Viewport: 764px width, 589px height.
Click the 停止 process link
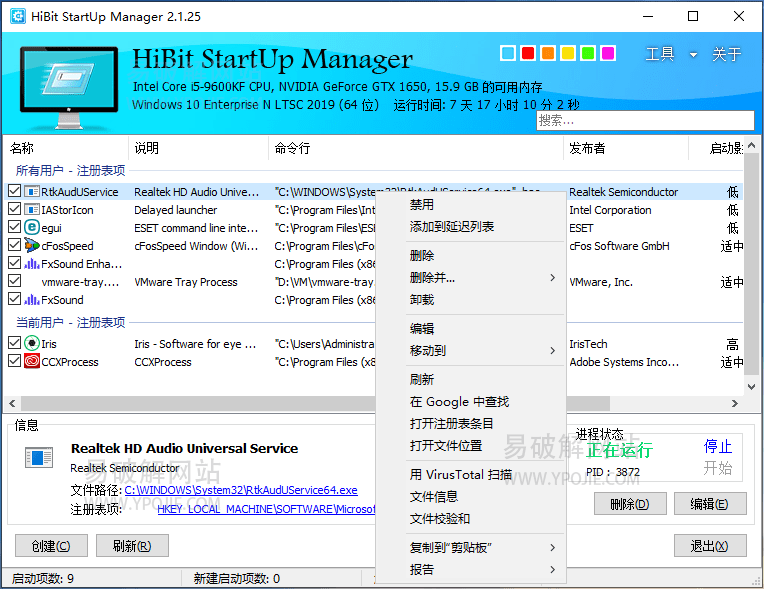718,446
